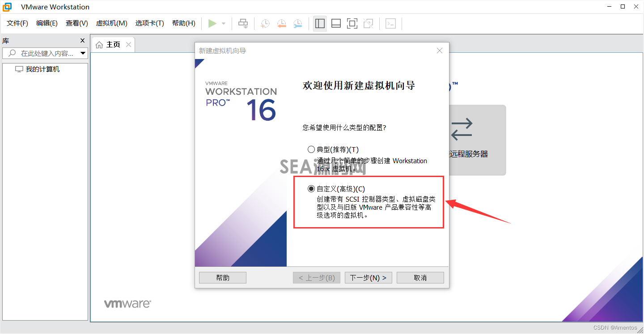Click the 远程服务器 connect tile in the main window
Image resolution: width=644 pixels, height=334 pixels.
[x=477, y=140]
